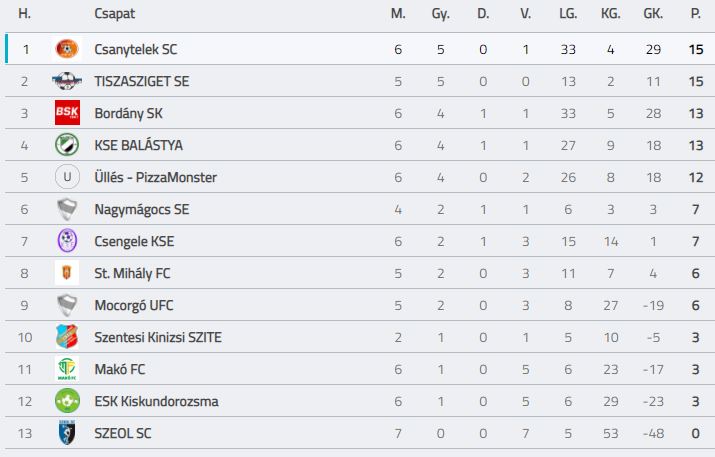Viewport: 715px width, 457px height.
Task: Click the Gy. wins column header
Action: (440, 14)
